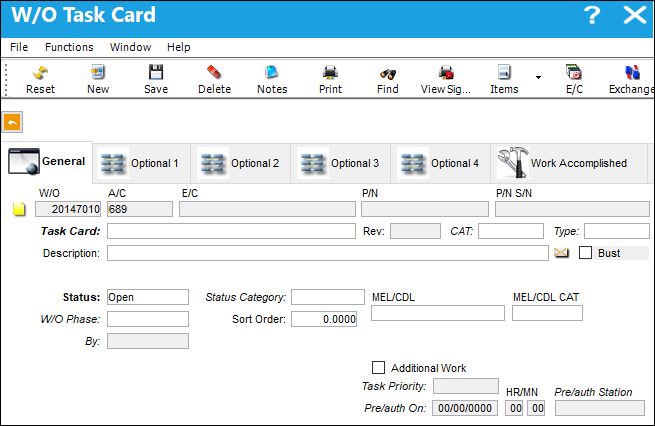The width and height of the screenshot is (655, 426).
Task: Click the Rev field
Action: coord(415,231)
